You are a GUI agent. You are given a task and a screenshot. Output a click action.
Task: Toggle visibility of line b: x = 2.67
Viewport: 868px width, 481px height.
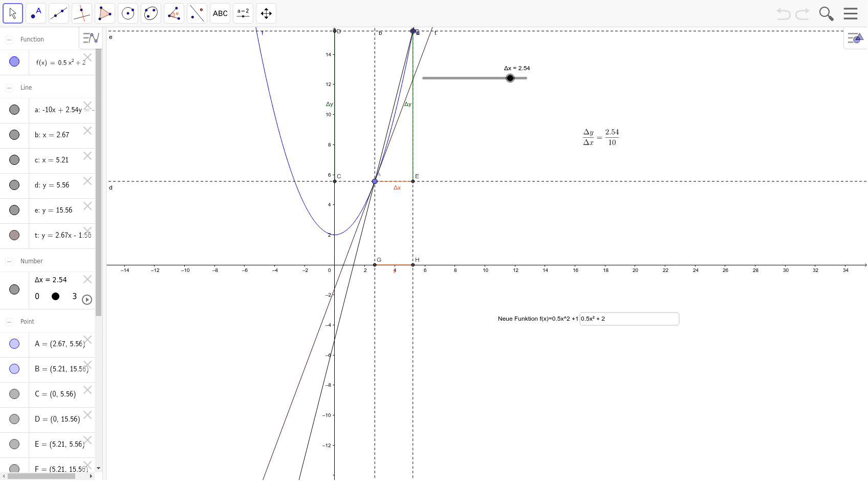[14, 135]
